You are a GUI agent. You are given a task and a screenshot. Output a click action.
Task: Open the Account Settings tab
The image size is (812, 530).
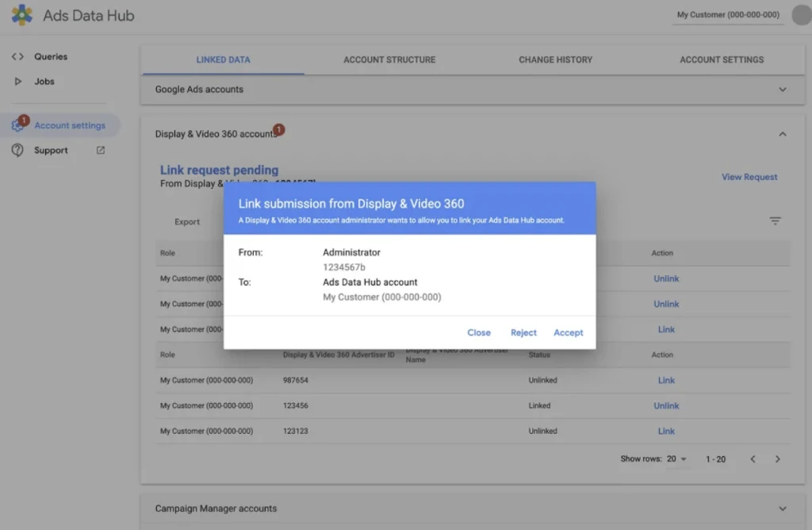pos(721,59)
